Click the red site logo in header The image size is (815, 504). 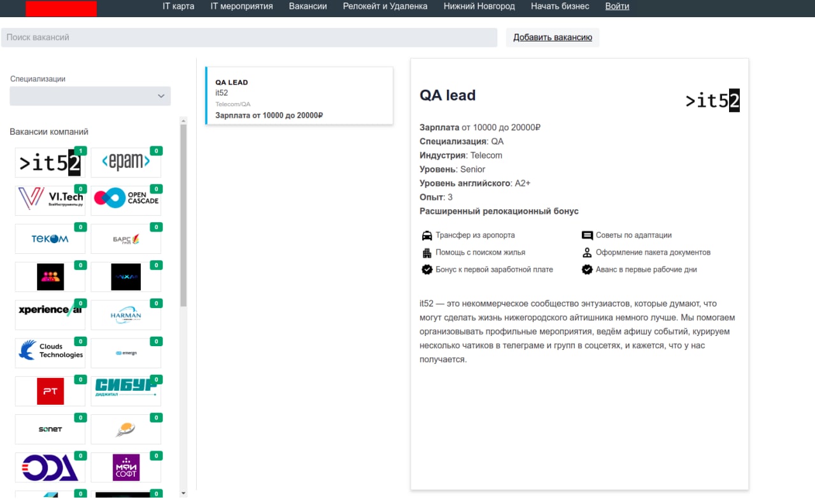coord(61,8)
